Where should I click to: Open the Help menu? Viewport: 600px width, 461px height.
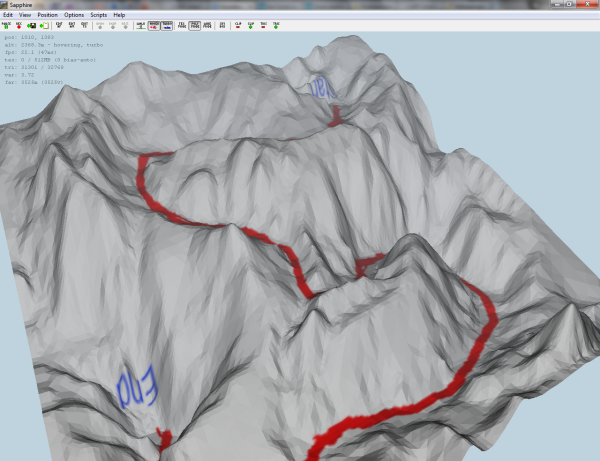point(120,15)
